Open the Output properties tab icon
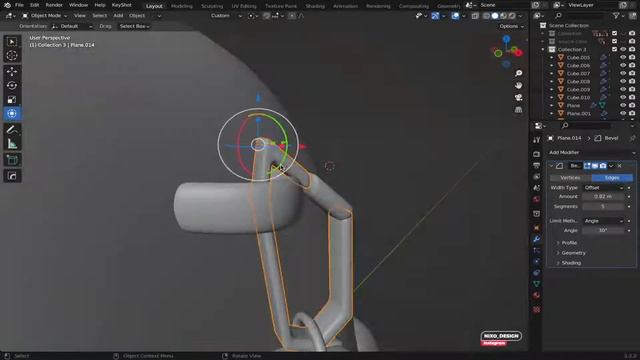640x360 pixels. pos(537,165)
